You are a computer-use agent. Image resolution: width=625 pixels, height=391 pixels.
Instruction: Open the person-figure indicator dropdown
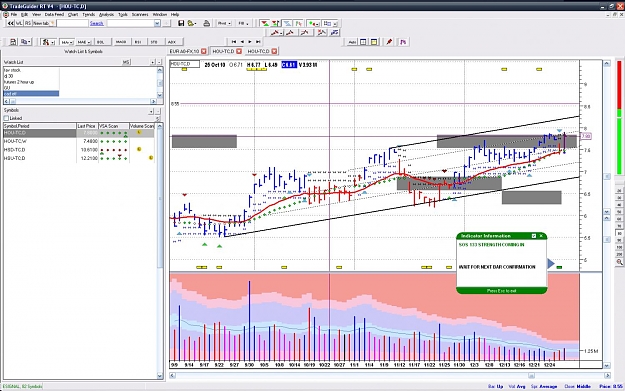tap(48, 42)
